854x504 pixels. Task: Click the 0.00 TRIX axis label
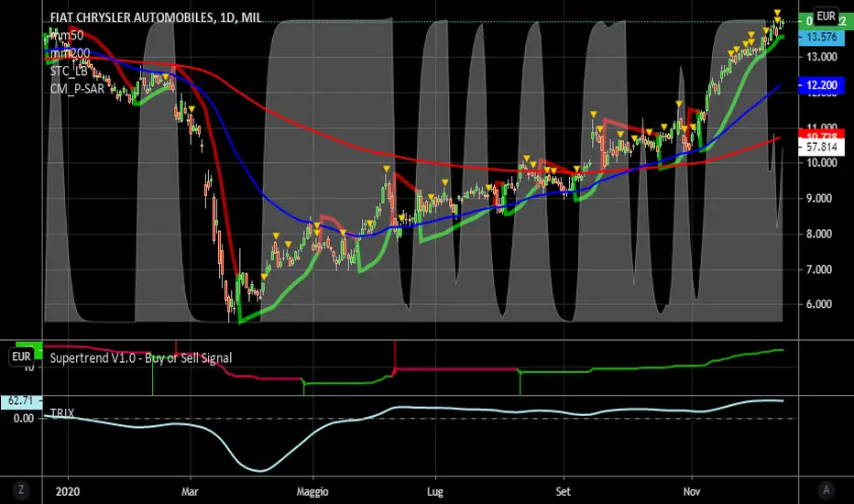point(24,418)
